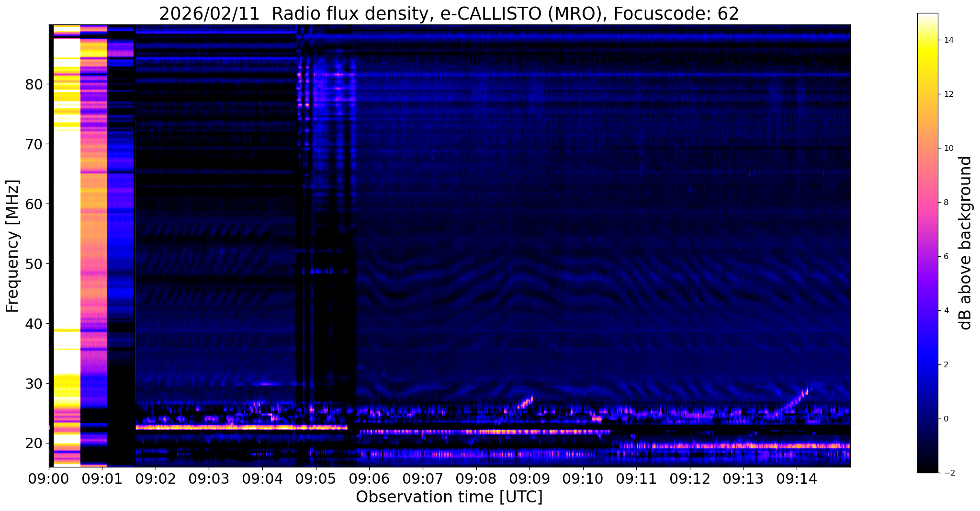Screen dimensions: 980x511
Task: Select the 70 MHz frequency tick label
Action: (34, 144)
